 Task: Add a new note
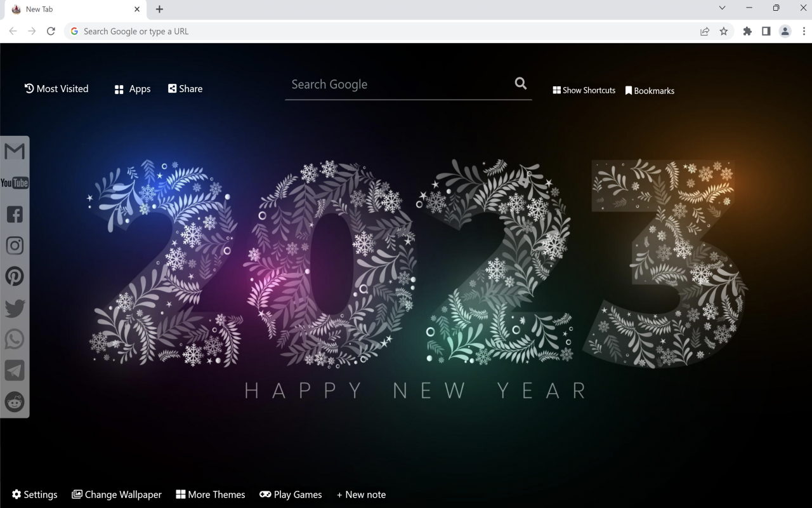pyautogui.click(x=361, y=495)
